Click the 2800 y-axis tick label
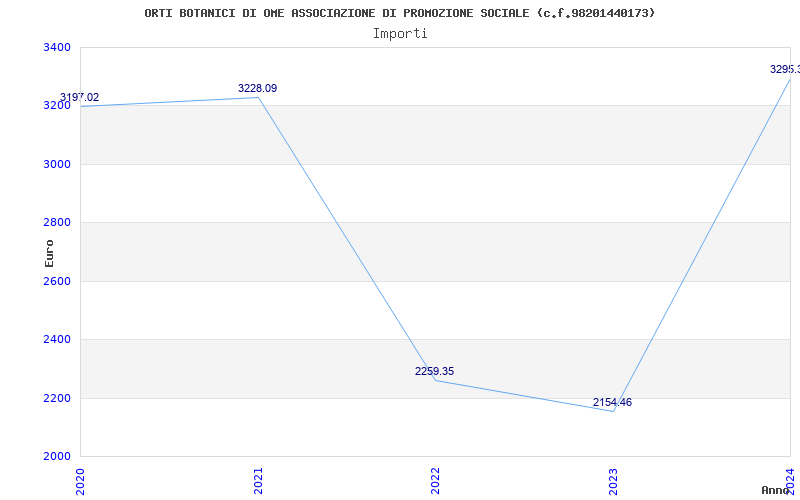This screenshot has width=800, height=500. click(x=56, y=222)
